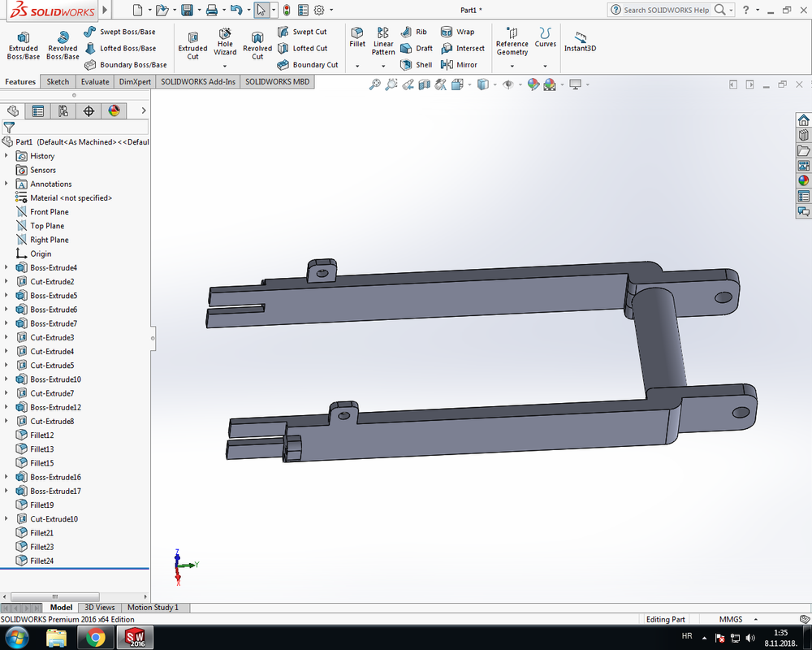Open the SOLIDWORKS Add-Ins tab
812x650 pixels.
tap(198, 82)
